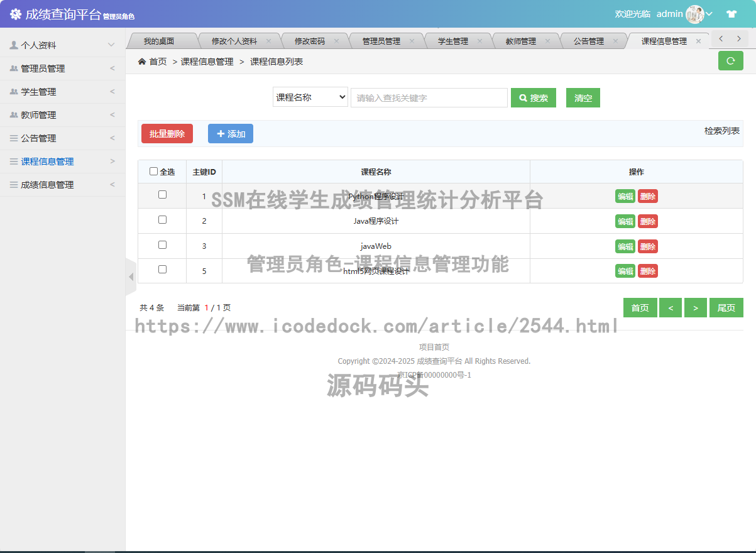Collapse the sidebar with the handle arrow

(x=131, y=276)
